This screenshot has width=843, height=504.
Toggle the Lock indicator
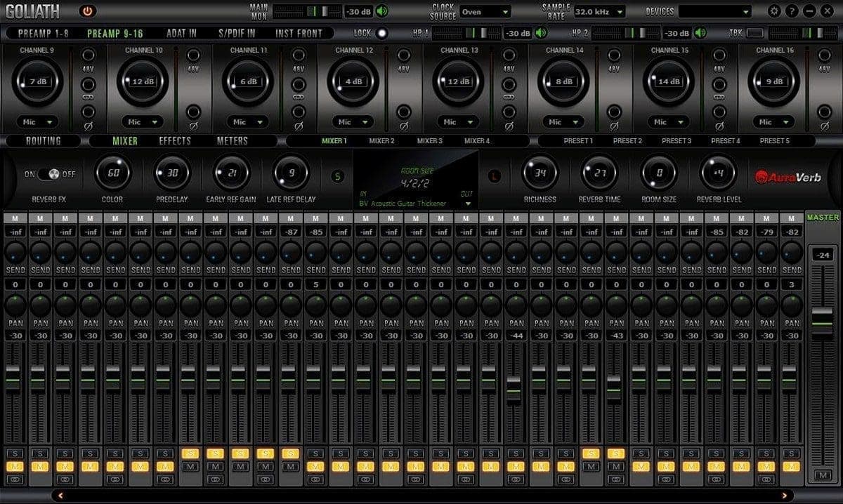pyautogui.click(x=381, y=33)
